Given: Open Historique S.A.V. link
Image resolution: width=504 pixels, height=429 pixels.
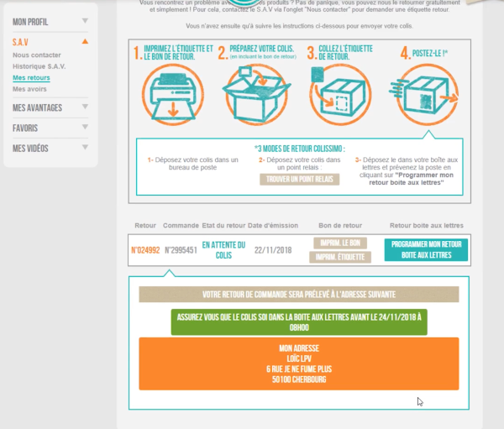Looking at the screenshot, I should click(x=39, y=66).
